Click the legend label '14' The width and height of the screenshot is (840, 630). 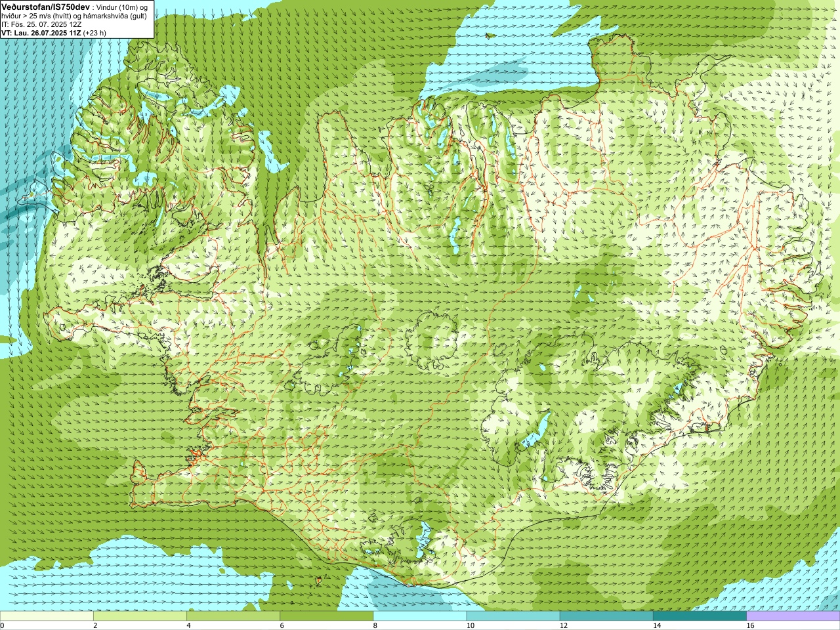(x=657, y=625)
